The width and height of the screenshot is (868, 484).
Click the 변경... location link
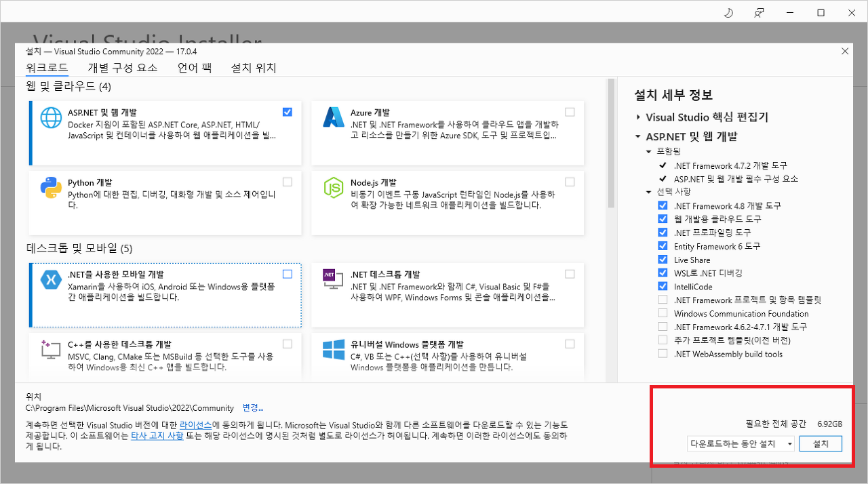pyautogui.click(x=253, y=408)
